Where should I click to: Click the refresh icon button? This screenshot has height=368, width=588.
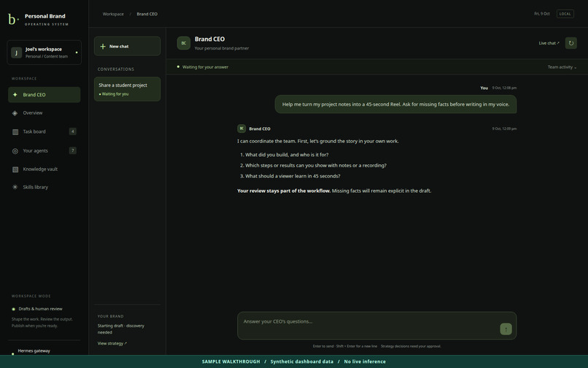point(570,43)
